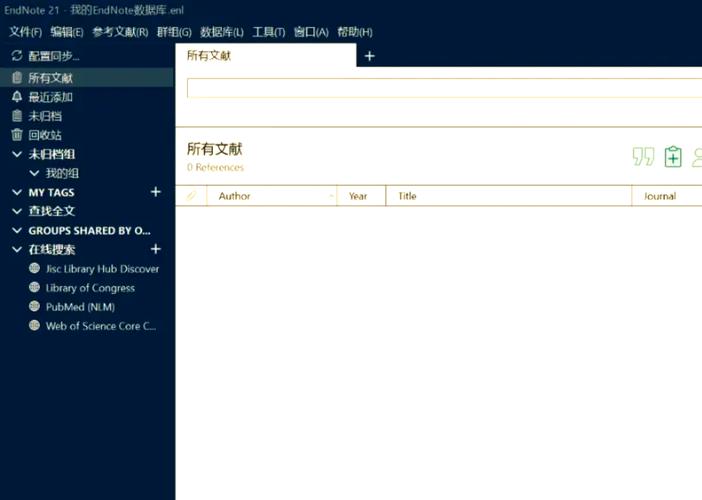This screenshot has width=702, height=500.
Task: Open the 工具(T) menu
Action: pyautogui.click(x=269, y=32)
